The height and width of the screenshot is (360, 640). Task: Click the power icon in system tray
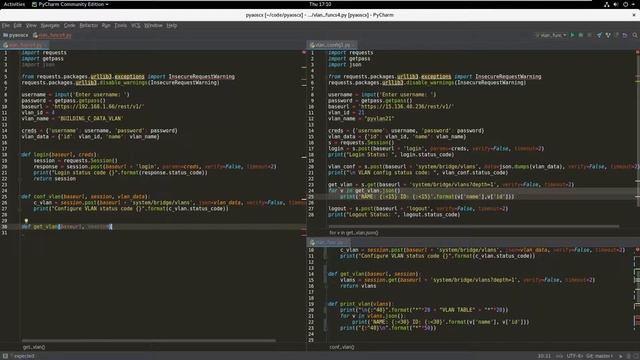tap(625, 4)
